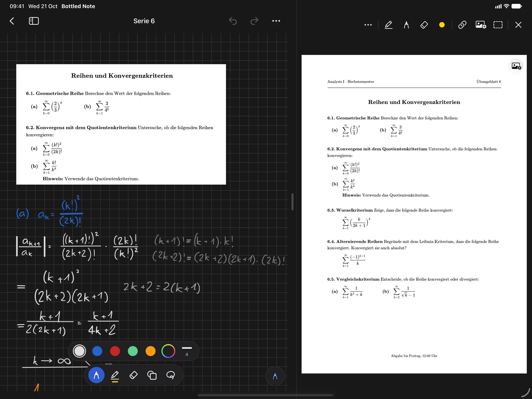This screenshot has width=532, height=399.
Task: Open the right pane's three-dot menu
Action: [368, 25]
